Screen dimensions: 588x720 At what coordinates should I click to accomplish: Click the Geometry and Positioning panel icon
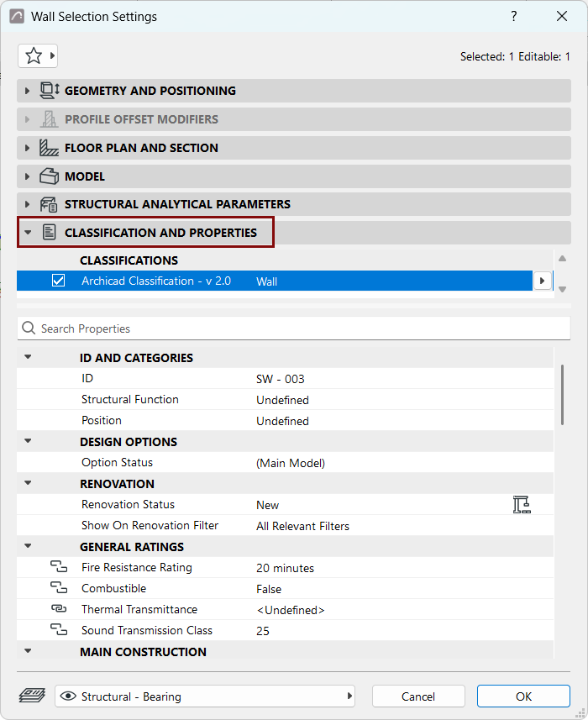[x=50, y=91]
